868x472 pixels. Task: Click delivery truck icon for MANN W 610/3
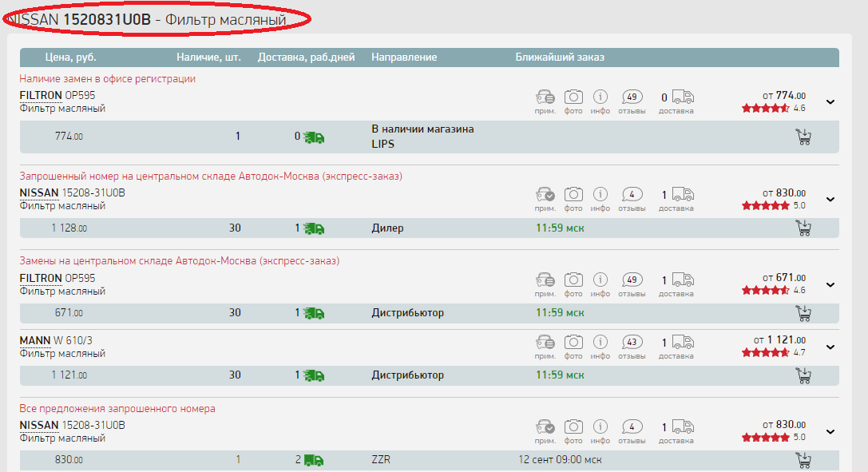click(x=683, y=343)
